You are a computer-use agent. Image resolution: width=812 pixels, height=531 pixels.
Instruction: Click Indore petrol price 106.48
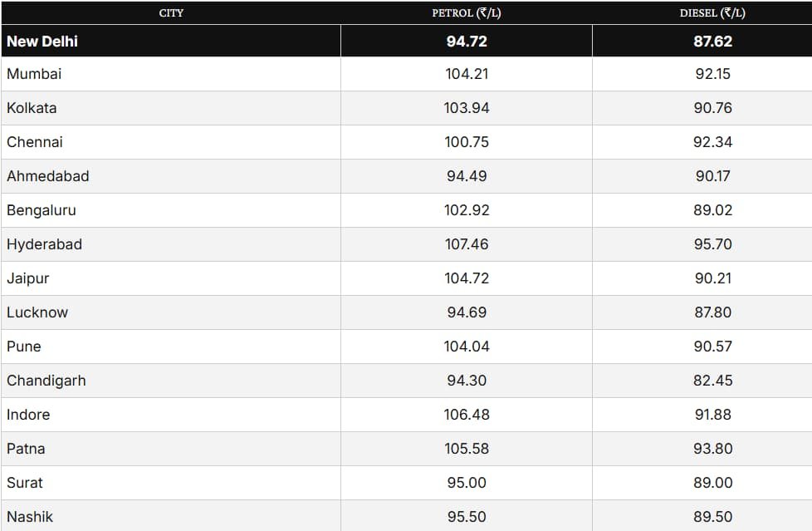click(467, 415)
